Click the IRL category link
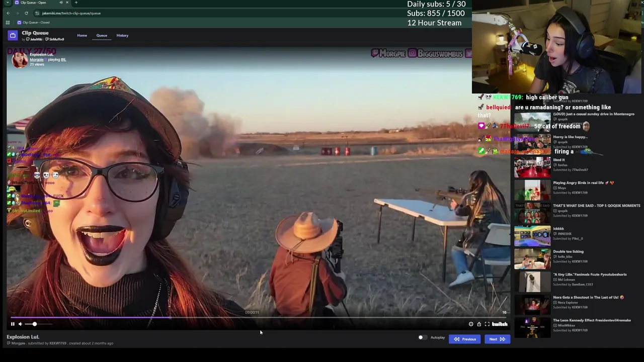644x362 pixels. tap(63, 60)
